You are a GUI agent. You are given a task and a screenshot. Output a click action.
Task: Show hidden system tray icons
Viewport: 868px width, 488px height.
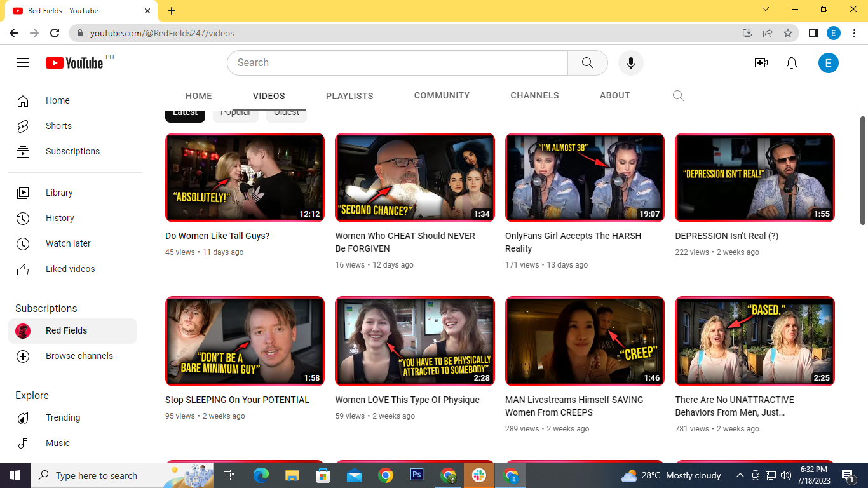740,475
